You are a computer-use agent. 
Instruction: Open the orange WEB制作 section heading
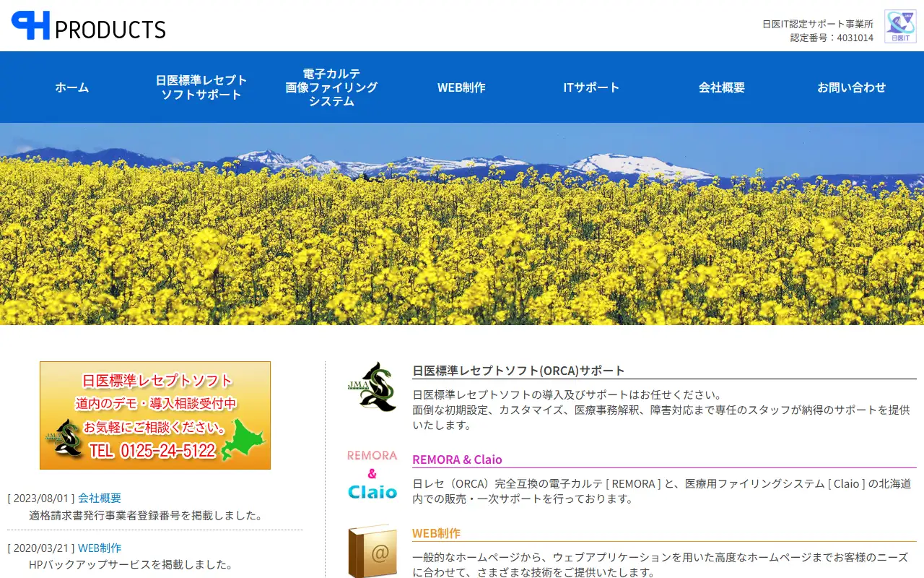click(x=436, y=534)
